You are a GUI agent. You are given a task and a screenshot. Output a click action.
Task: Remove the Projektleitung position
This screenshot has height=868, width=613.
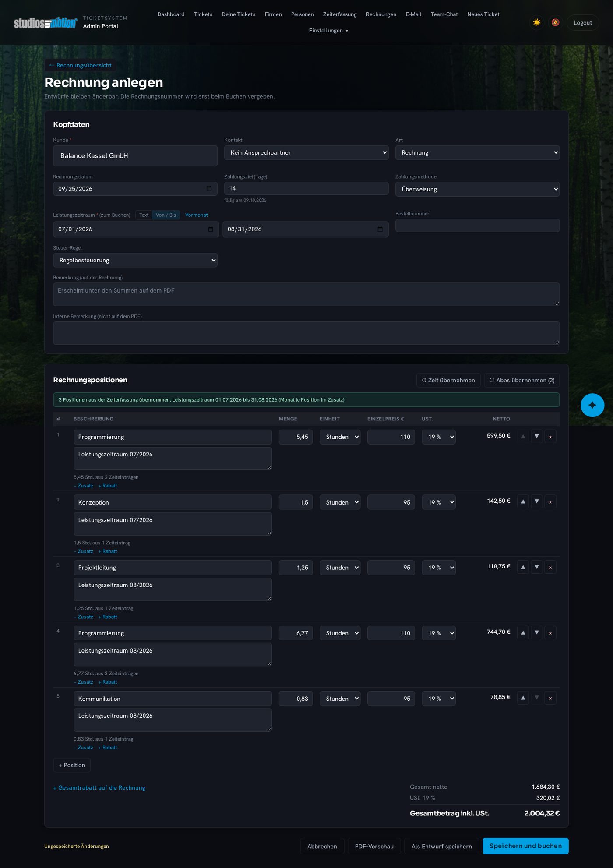[550, 567]
